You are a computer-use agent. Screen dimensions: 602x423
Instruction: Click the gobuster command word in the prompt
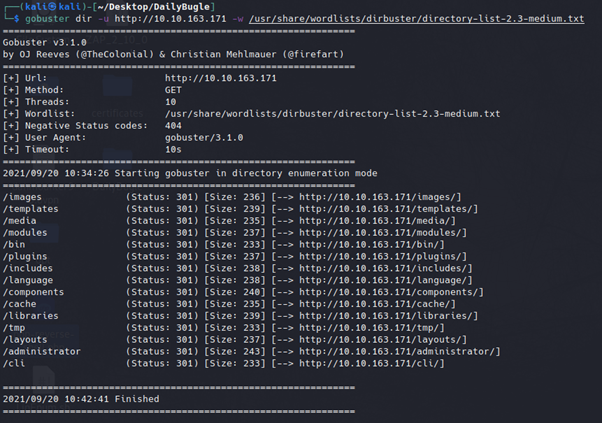click(x=47, y=18)
